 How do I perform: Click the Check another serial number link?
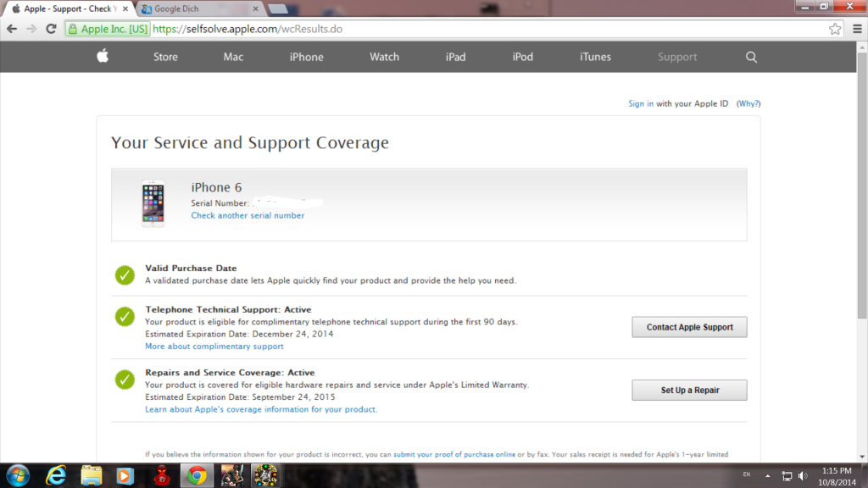click(x=248, y=215)
